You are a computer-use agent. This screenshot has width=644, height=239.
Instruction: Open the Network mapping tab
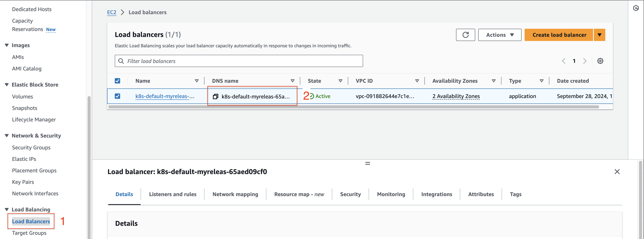[235, 194]
